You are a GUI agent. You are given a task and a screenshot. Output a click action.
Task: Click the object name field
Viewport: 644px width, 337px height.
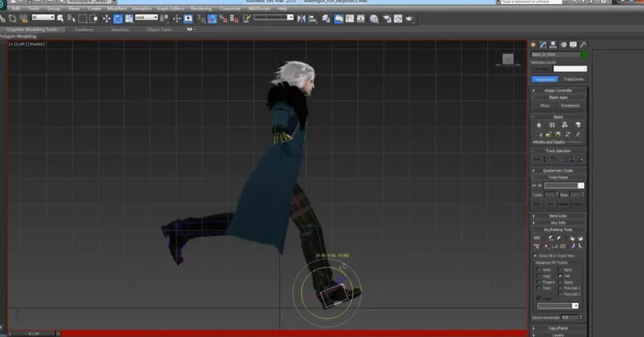click(x=556, y=55)
